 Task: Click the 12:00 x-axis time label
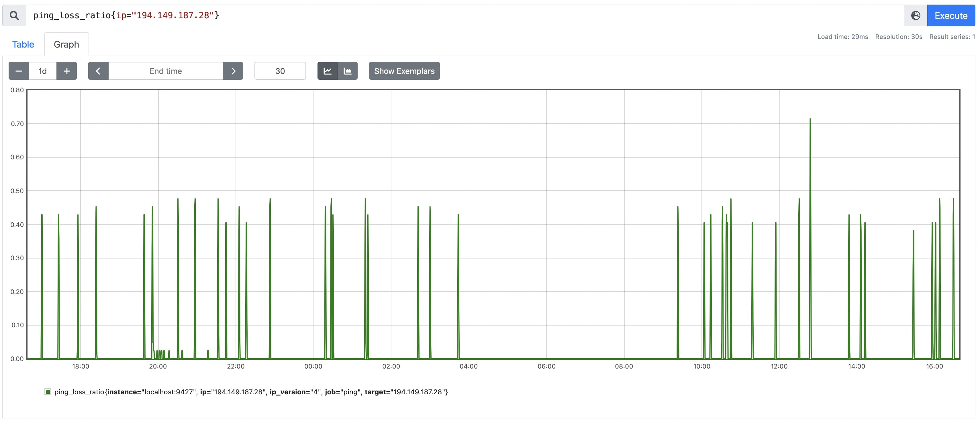click(x=779, y=366)
